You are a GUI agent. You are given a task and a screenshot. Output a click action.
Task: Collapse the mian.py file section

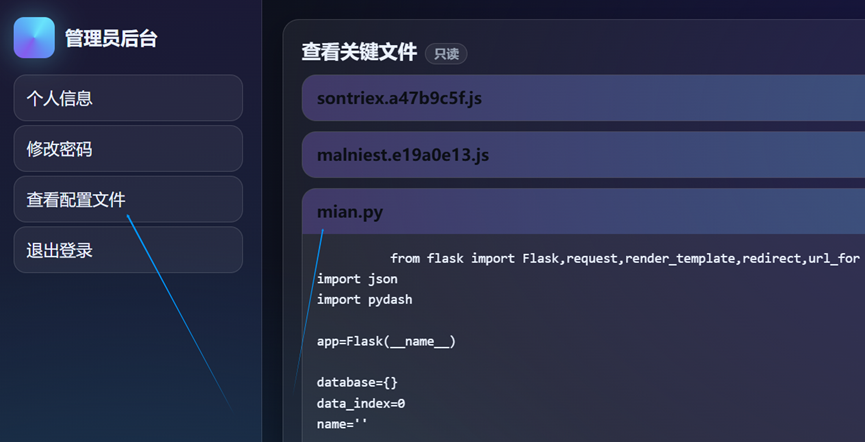point(582,212)
